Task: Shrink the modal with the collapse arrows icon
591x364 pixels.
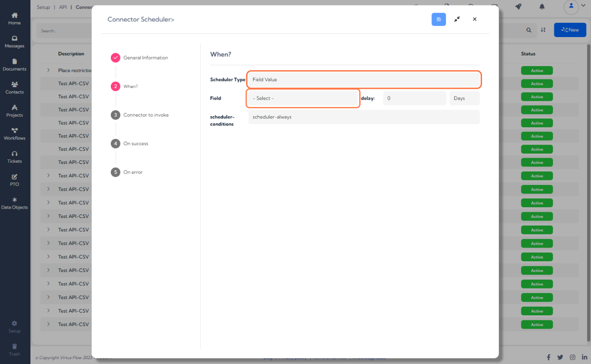Action: click(457, 19)
